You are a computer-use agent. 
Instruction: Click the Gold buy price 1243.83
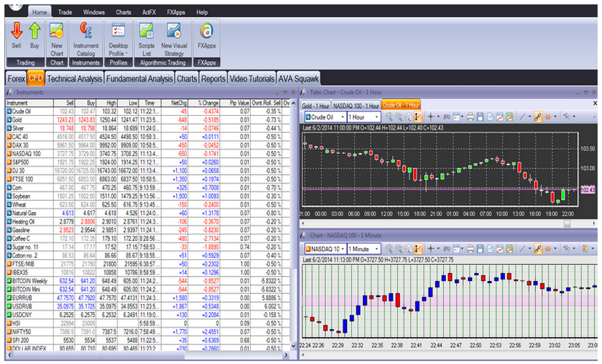pos(87,119)
